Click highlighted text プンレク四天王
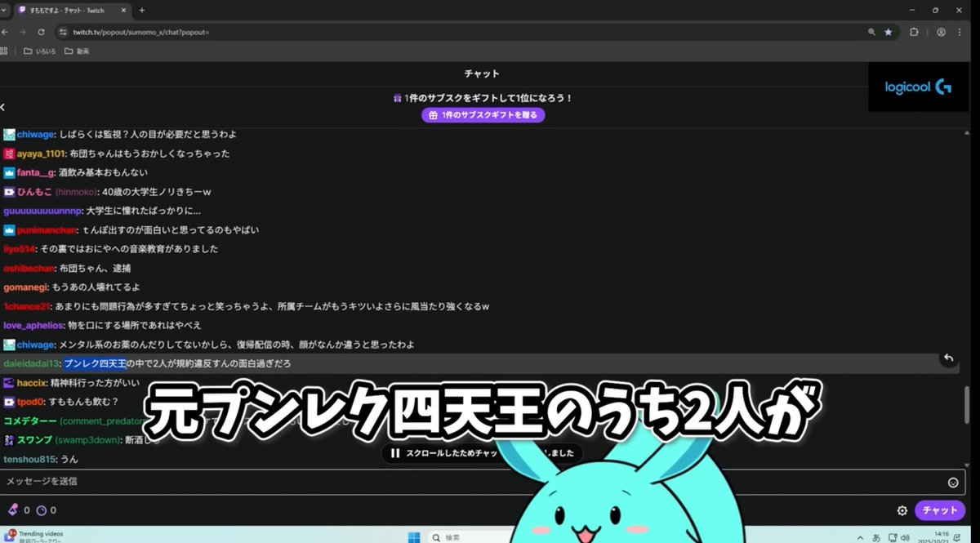The height and width of the screenshot is (543, 980). (96, 363)
